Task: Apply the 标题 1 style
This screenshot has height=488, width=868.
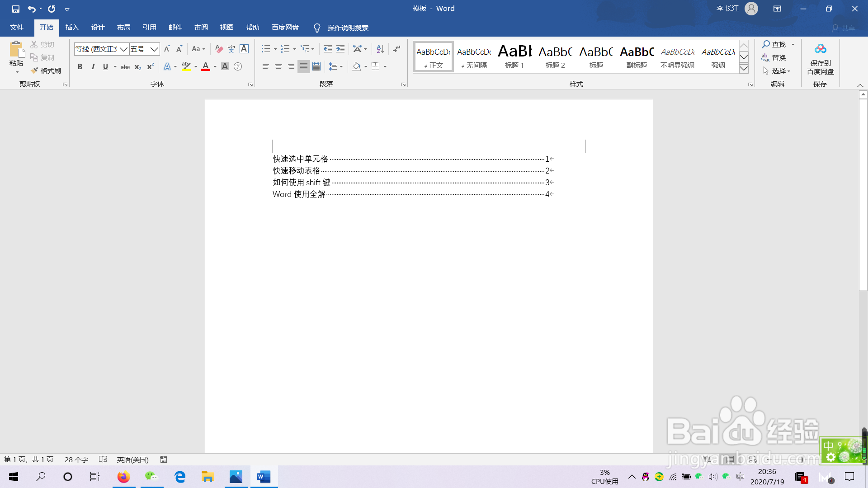Action: tap(514, 56)
